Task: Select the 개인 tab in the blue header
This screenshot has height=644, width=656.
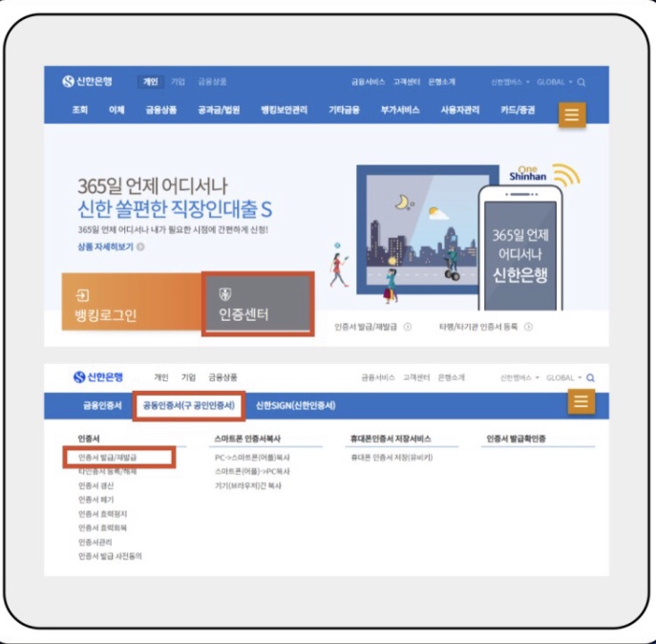Action: 151,81
